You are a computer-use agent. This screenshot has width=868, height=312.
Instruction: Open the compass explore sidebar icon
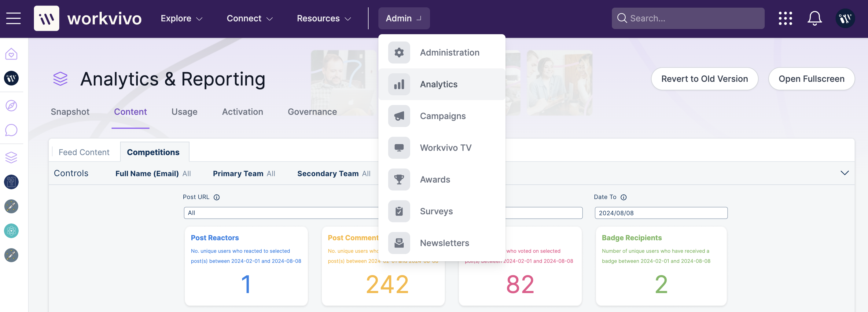11,106
